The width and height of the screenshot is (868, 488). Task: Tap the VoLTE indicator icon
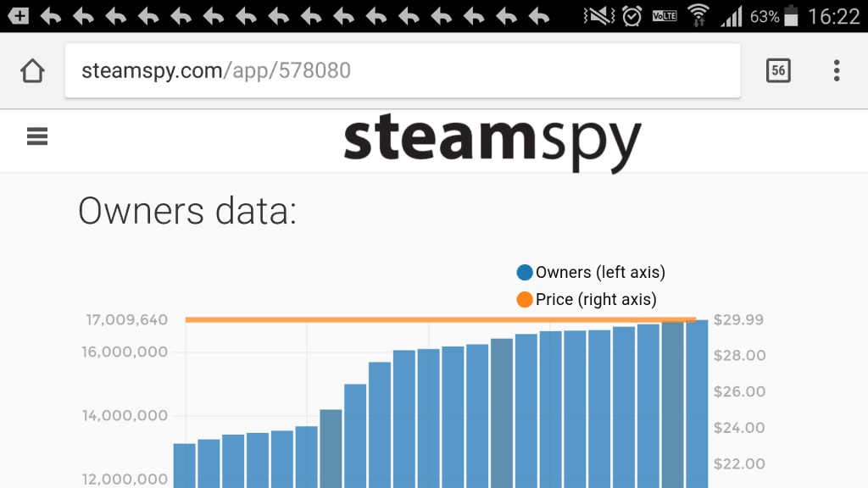(x=665, y=15)
